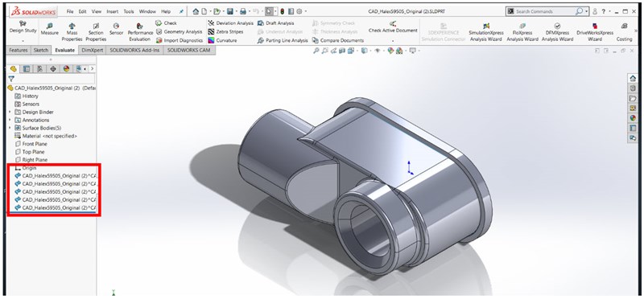Pin the menu bar
The image size is (644, 299).
click(181, 11)
